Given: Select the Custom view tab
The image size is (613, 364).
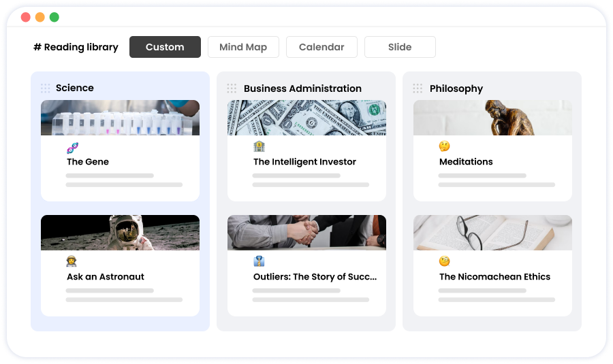Looking at the screenshot, I should pyautogui.click(x=165, y=47).
